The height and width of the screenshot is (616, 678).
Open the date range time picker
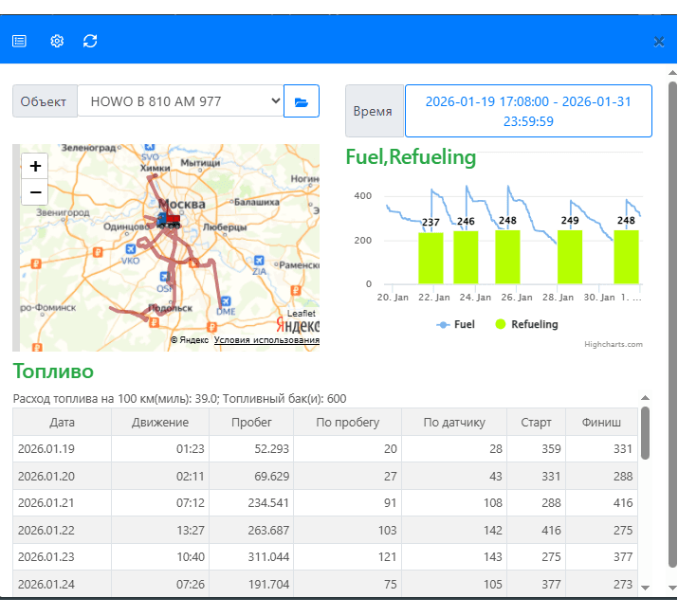528,111
